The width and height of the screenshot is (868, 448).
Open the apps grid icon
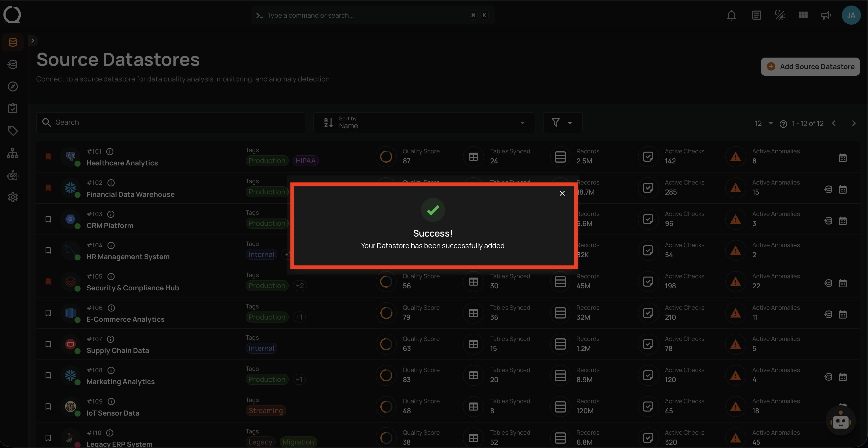click(x=803, y=16)
